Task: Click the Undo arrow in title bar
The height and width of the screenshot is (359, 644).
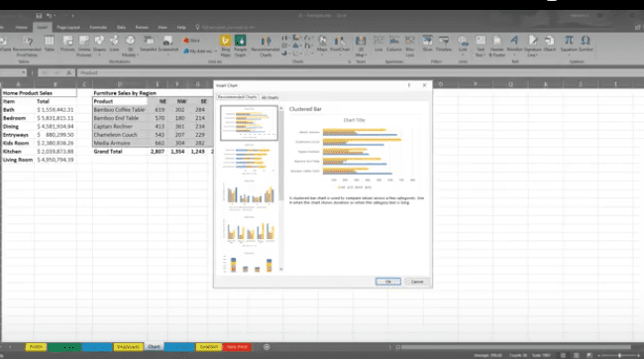Action: pyautogui.click(x=49, y=16)
